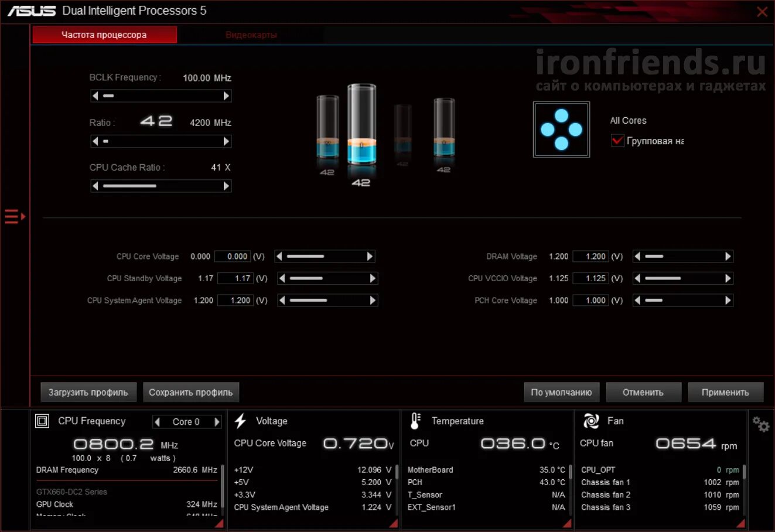Expand the Fan panel corner triangle

(740, 523)
